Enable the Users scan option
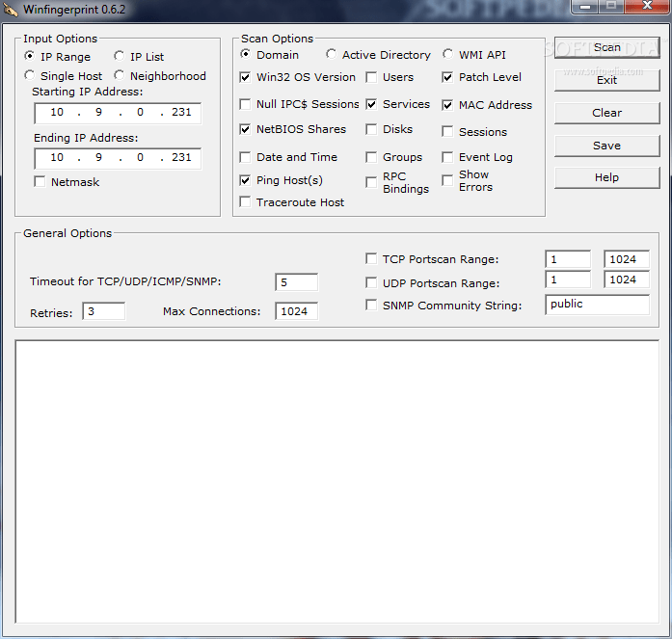This screenshot has height=639, width=672. click(x=371, y=77)
